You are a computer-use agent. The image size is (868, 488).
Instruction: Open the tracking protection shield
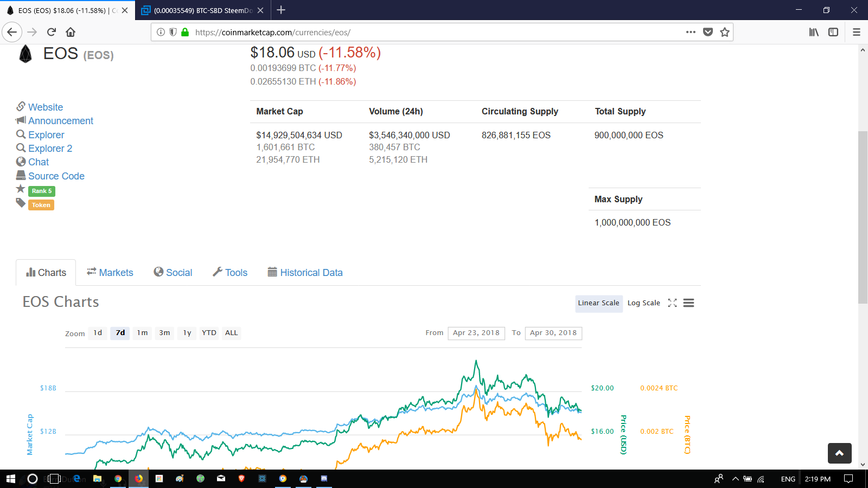173,32
